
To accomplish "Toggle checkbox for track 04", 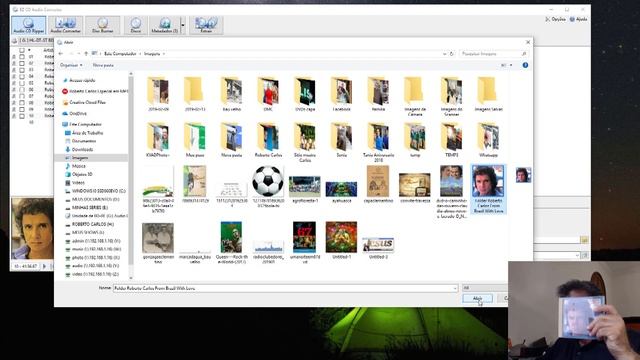I will (22, 76).
